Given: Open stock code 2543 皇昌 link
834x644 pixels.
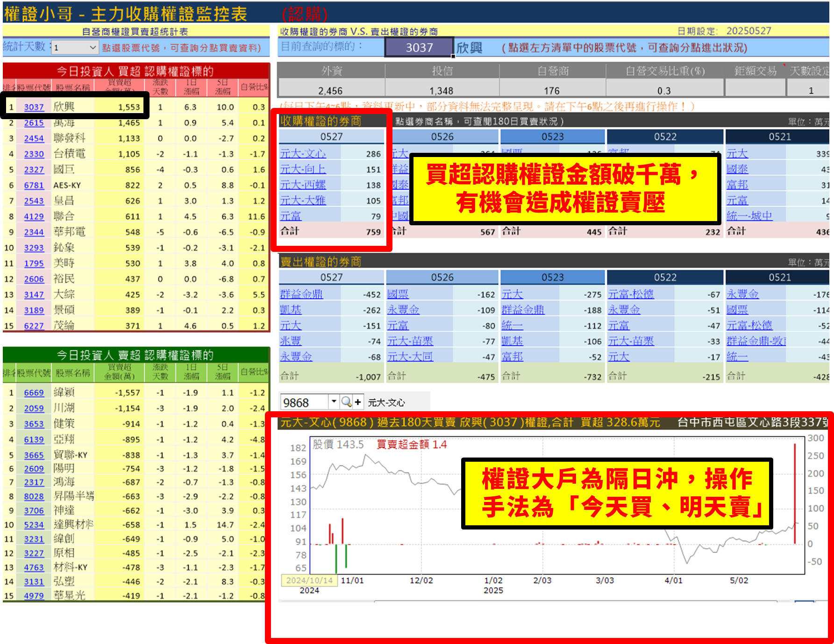Looking at the screenshot, I should [34, 201].
